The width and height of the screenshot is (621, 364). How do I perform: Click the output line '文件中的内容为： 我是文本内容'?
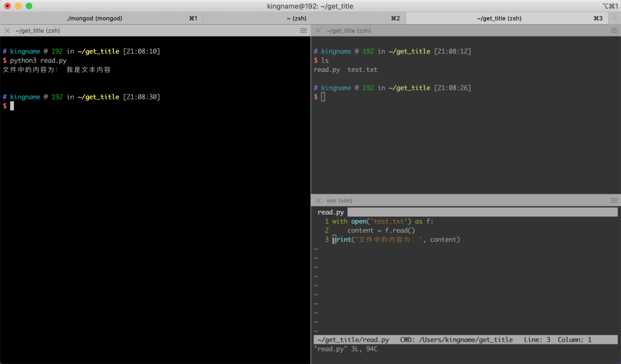click(56, 70)
